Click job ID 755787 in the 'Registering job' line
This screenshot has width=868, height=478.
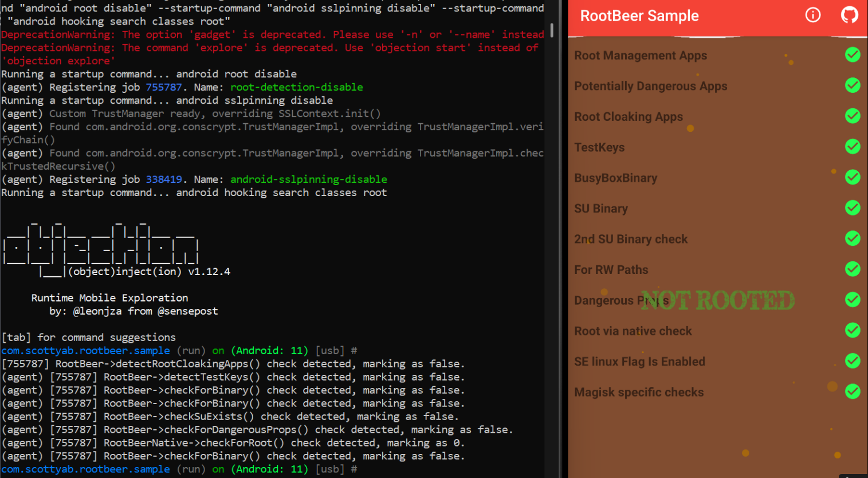tap(164, 87)
